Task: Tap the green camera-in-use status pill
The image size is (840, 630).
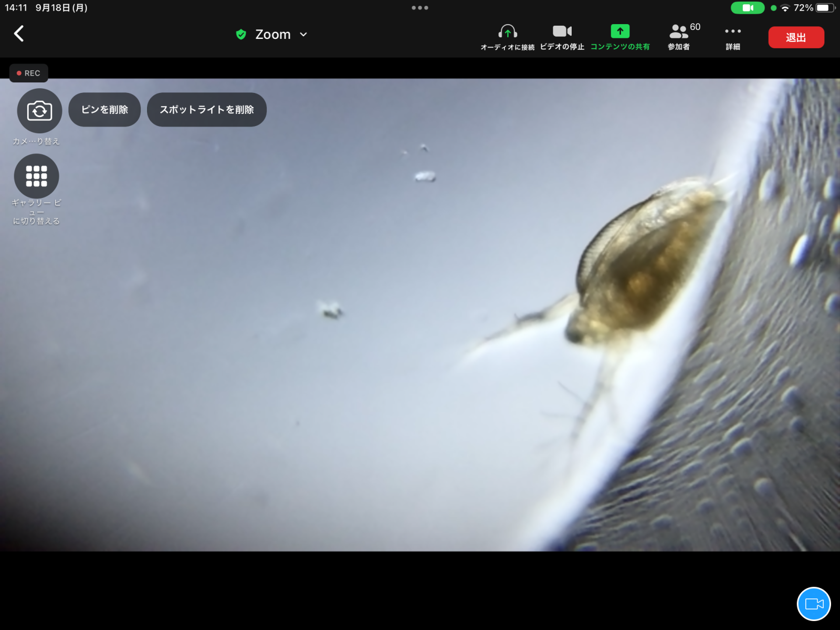Action: point(748,8)
